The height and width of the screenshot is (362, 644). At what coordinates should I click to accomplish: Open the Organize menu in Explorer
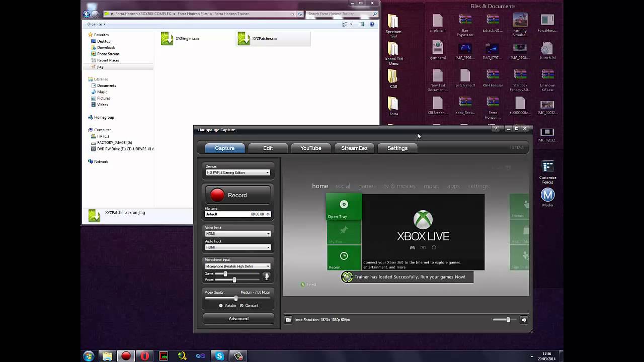pyautogui.click(x=96, y=24)
